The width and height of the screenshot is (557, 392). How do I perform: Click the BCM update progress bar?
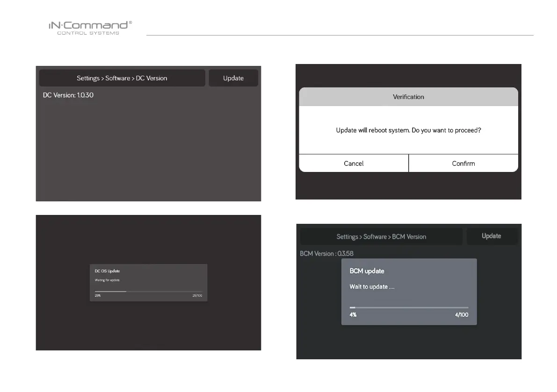pos(409,307)
